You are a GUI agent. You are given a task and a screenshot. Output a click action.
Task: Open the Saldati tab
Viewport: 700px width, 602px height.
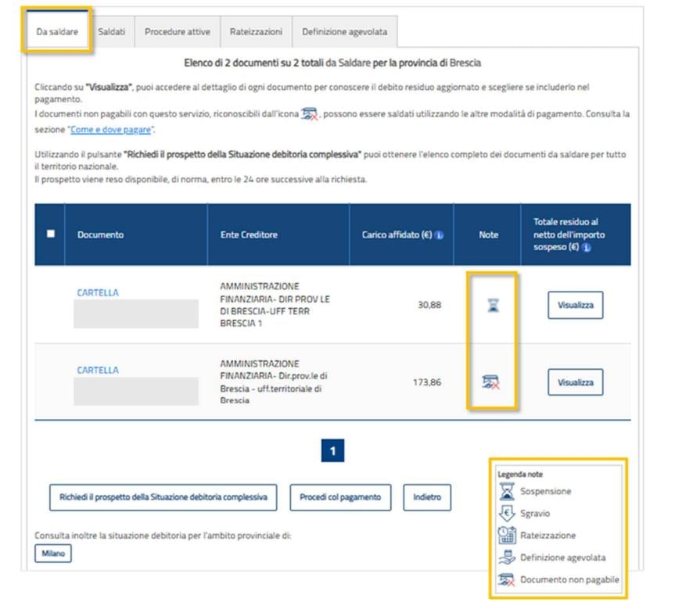111,32
